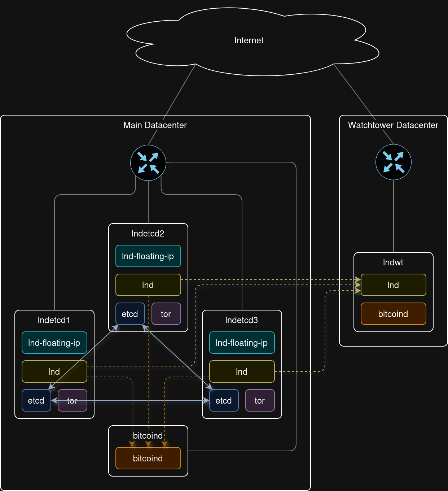Click the tor node in lndetcd1
The height and width of the screenshot is (491, 448).
point(73,400)
